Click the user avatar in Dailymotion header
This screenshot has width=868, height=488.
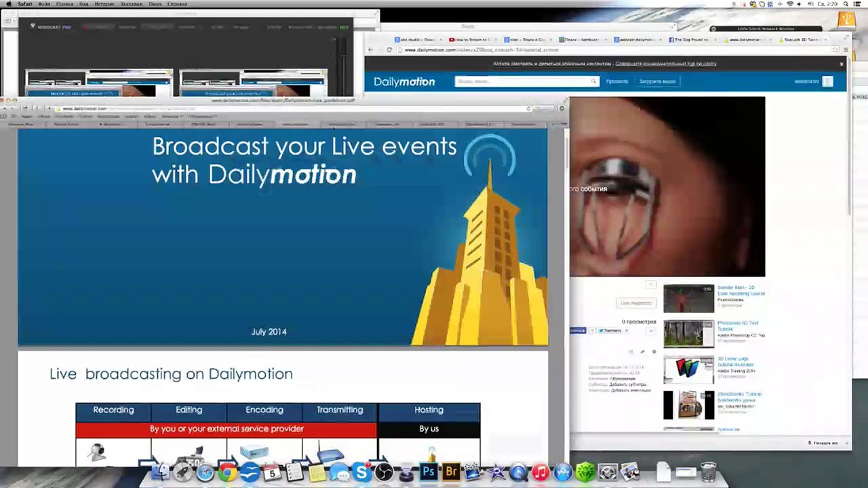(x=827, y=81)
